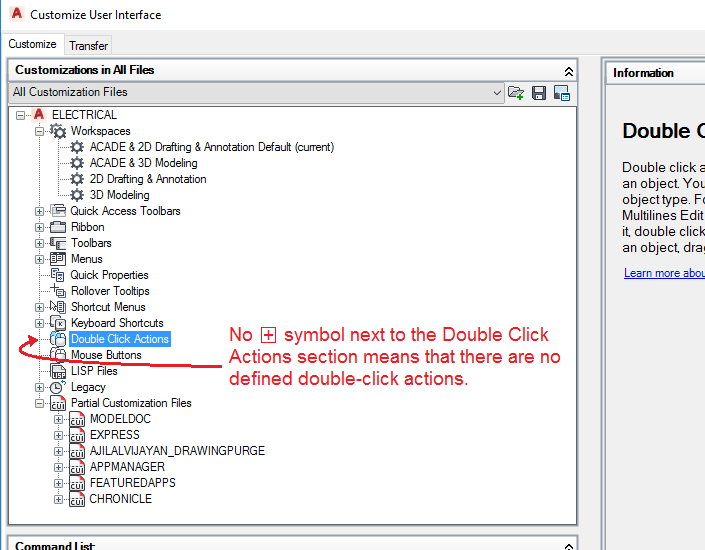The image size is (705, 550).
Task: Expand the Toolbars node
Action: tap(40, 243)
